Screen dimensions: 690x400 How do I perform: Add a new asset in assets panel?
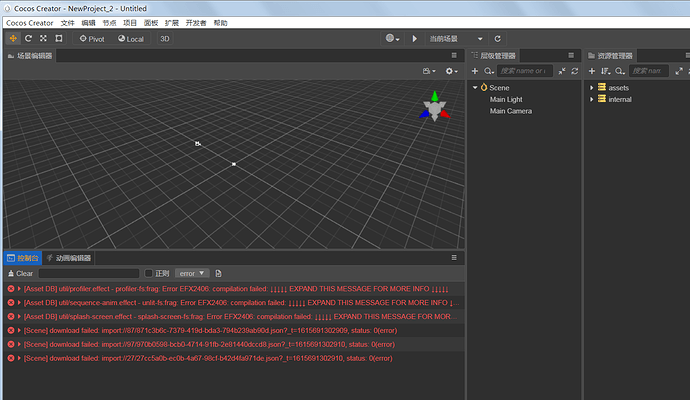click(x=592, y=71)
